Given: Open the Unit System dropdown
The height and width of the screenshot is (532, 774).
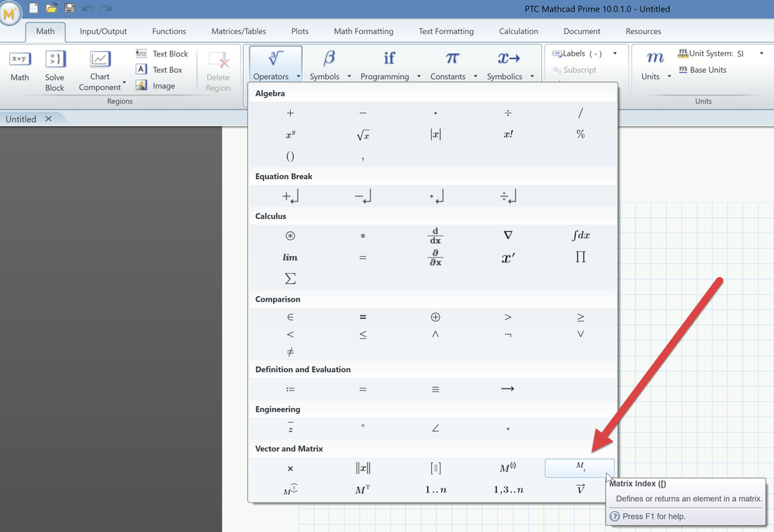Looking at the screenshot, I should [x=761, y=54].
